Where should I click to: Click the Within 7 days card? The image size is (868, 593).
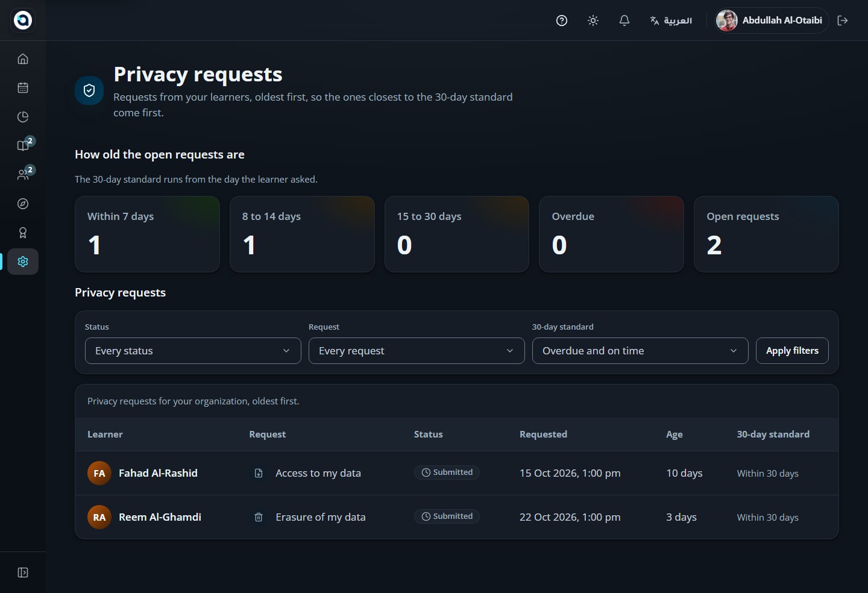[x=147, y=234]
